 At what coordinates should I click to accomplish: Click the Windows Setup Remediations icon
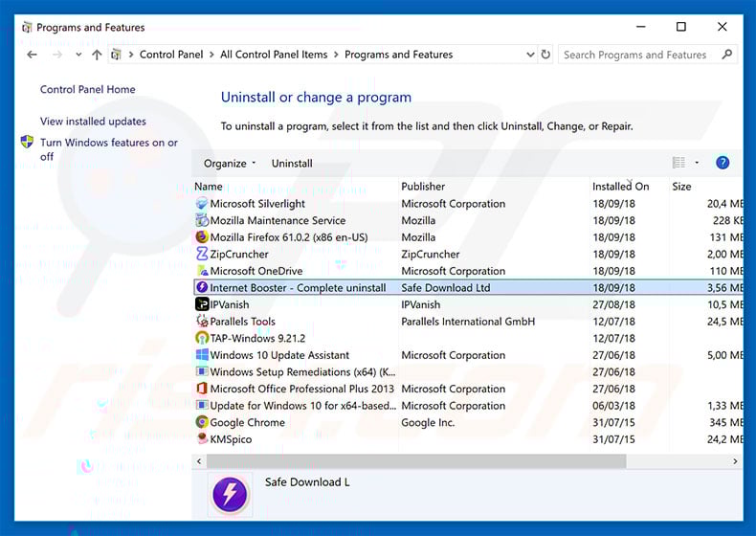[202, 372]
